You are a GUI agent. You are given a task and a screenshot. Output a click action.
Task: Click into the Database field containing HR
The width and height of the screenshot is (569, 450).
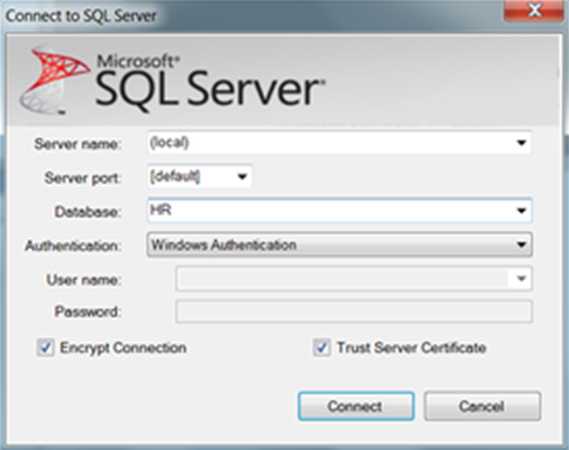point(339,210)
